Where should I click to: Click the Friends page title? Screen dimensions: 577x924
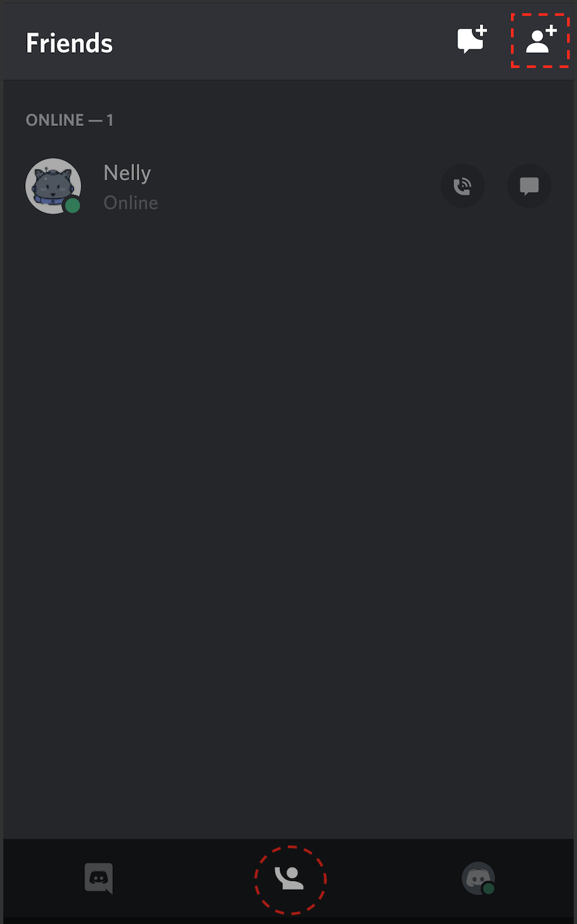tap(69, 43)
